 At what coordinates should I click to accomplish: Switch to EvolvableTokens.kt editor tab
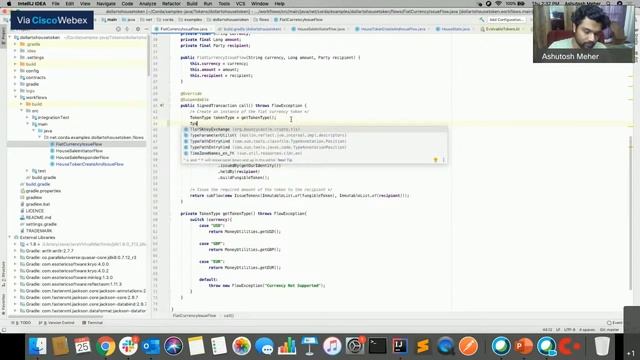[x=502, y=29]
